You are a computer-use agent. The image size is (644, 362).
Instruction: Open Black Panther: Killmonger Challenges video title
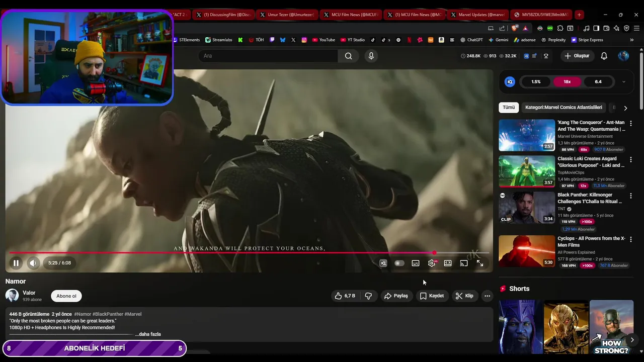[590, 198]
